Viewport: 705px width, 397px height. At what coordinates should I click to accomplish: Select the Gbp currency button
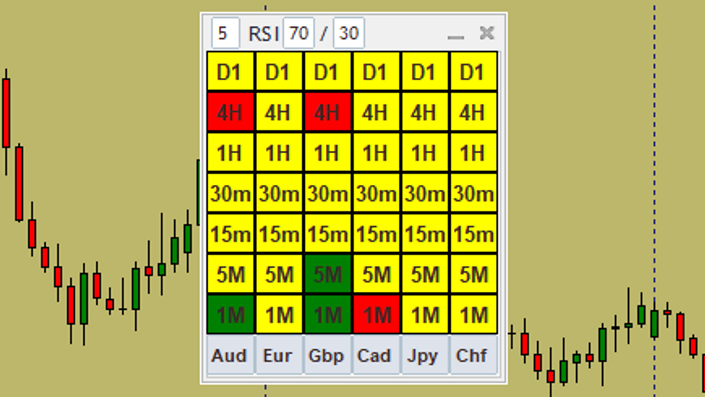[327, 355]
